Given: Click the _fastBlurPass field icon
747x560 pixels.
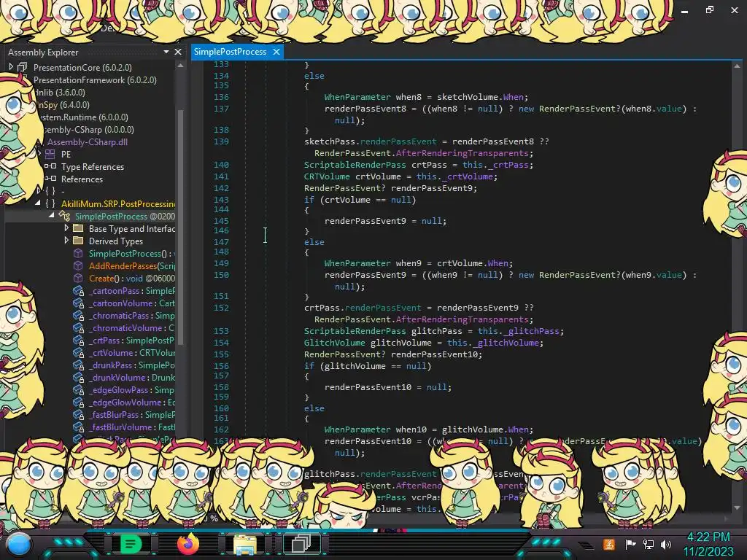Looking at the screenshot, I should (x=79, y=414).
